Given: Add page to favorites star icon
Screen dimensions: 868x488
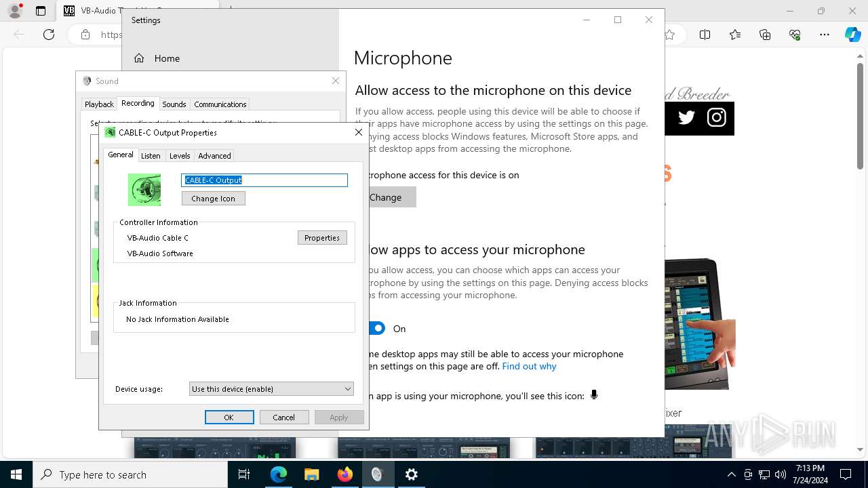Looking at the screenshot, I should [x=670, y=35].
